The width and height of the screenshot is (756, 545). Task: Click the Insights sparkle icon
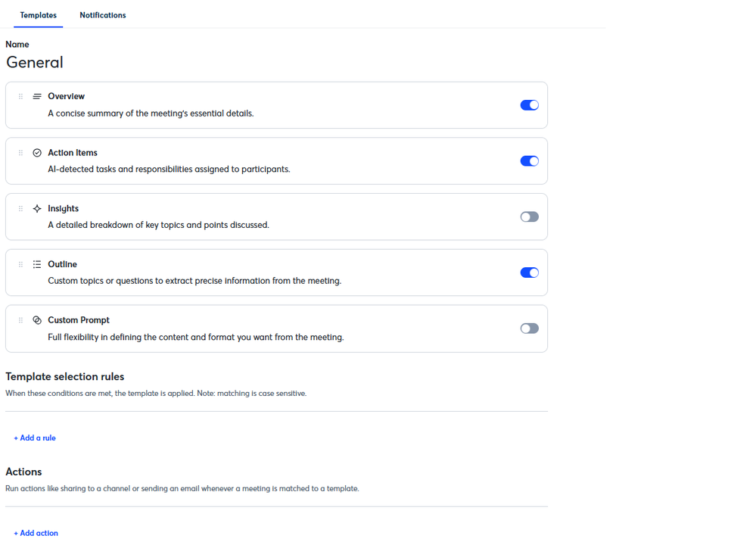37,209
